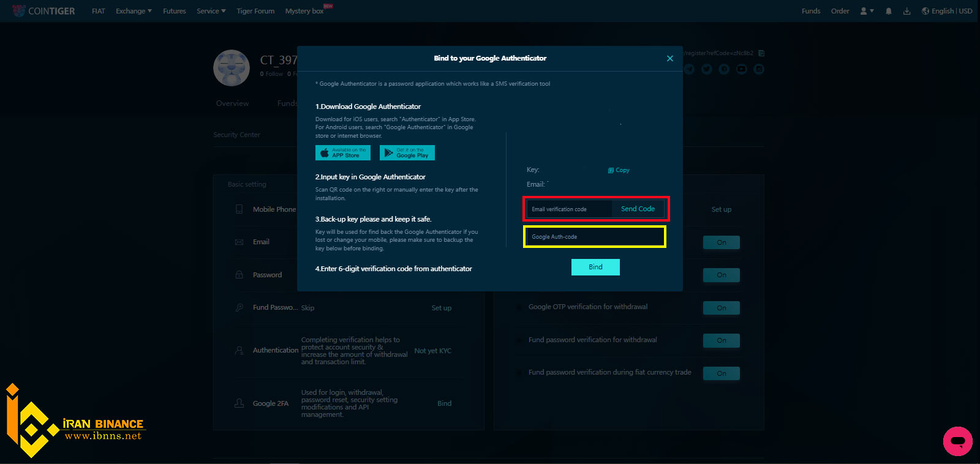Open the Twitter share icon
Image resolution: width=980 pixels, height=464 pixels.
(x=707, y=69)
